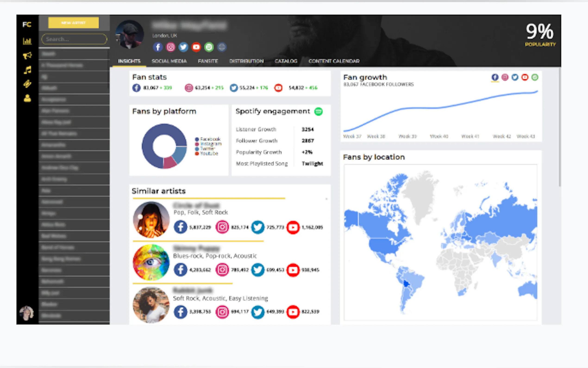
Task: Open the music note sidebar icon
Action: 27,70
